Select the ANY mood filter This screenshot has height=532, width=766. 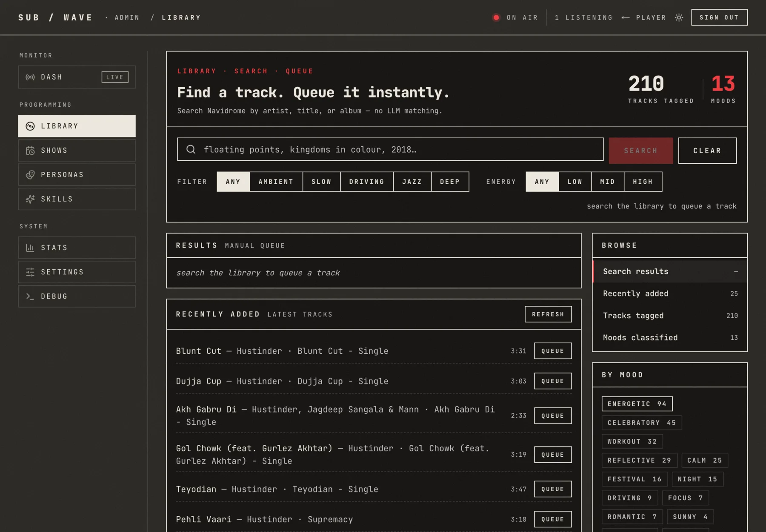pyautogui.click(x=233, y=182)
